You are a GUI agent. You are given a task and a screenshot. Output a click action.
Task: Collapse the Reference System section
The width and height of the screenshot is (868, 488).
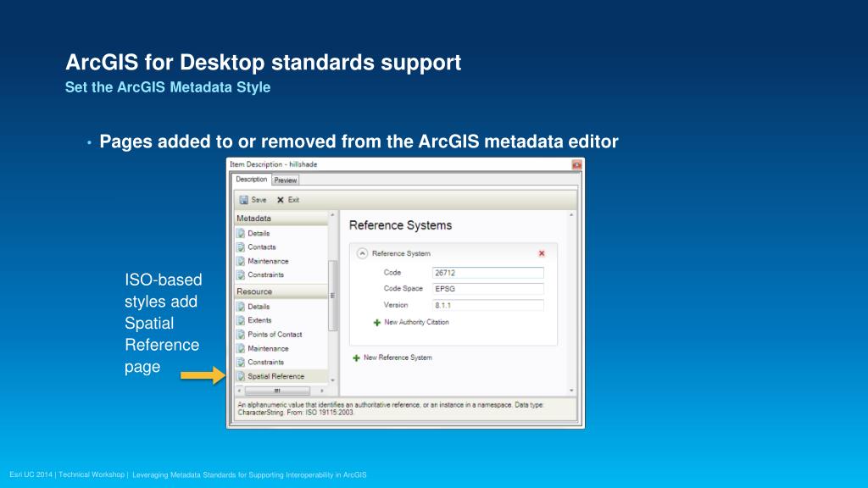362,253
